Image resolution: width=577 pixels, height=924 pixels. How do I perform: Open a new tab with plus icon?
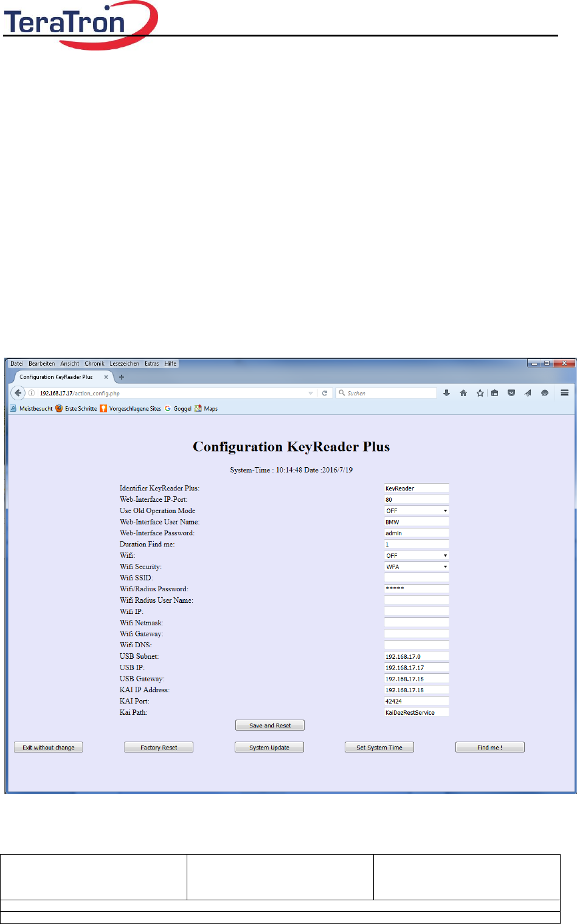[122, 377]
